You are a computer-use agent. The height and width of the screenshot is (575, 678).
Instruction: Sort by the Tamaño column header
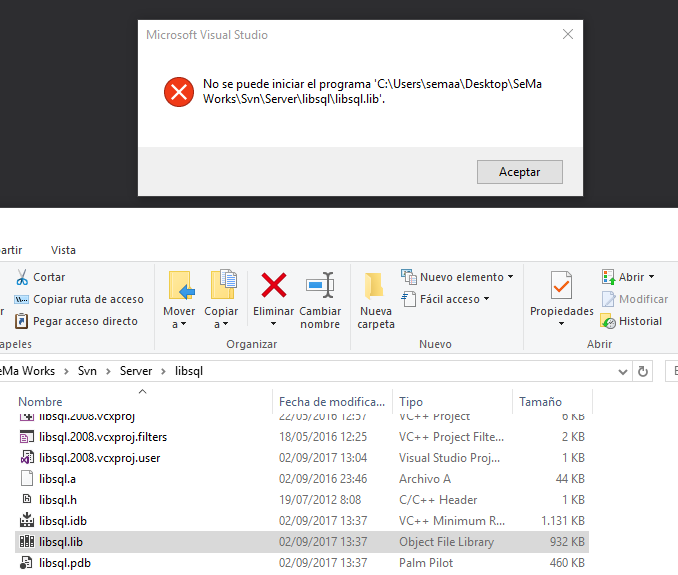540,402
